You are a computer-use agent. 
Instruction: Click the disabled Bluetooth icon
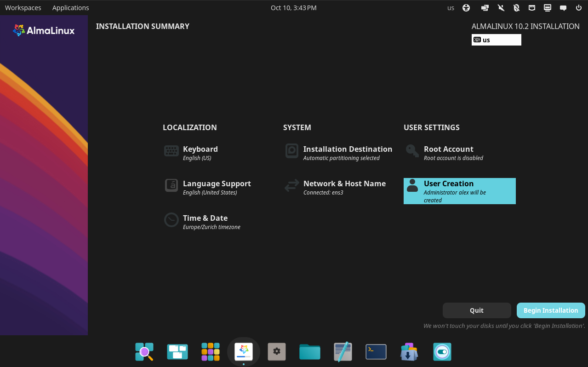click(x=516, y=8)
